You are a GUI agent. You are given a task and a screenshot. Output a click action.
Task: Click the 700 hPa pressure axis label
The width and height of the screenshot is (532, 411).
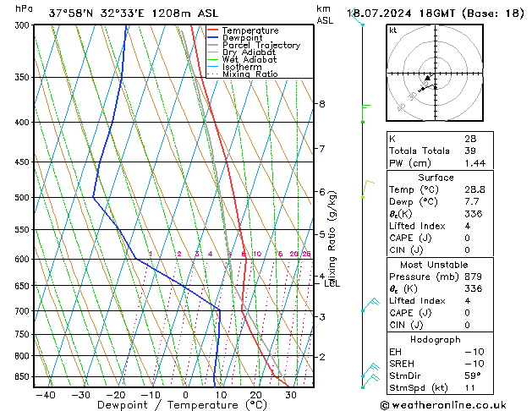tap(24, 311)
